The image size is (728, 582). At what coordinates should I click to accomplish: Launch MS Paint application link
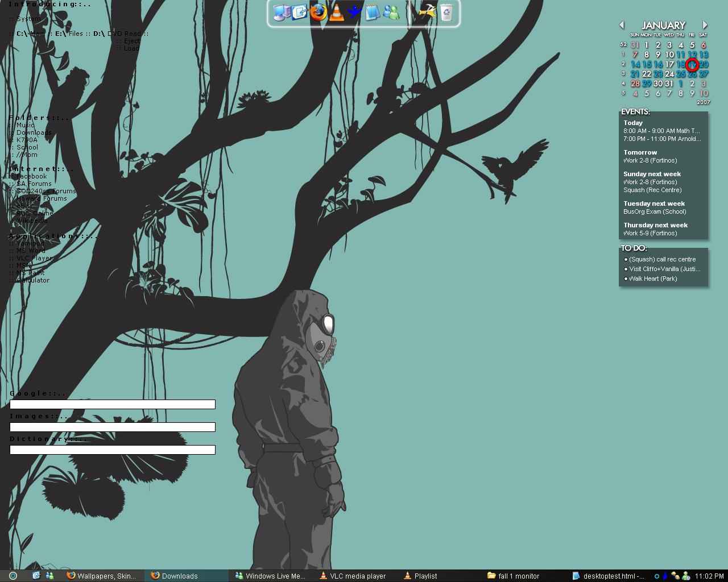pyautogui.click(x=31, y=273)
